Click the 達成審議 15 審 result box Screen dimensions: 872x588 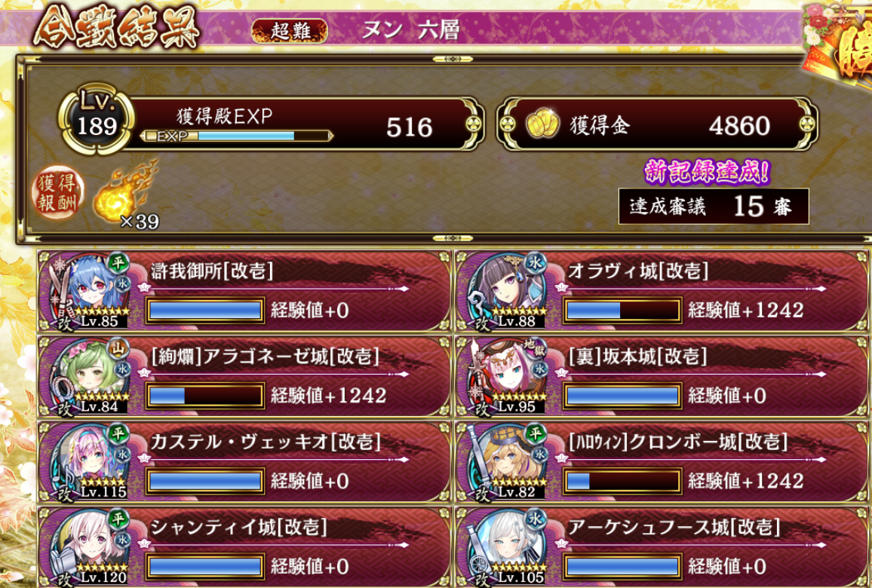pos(714,207)
